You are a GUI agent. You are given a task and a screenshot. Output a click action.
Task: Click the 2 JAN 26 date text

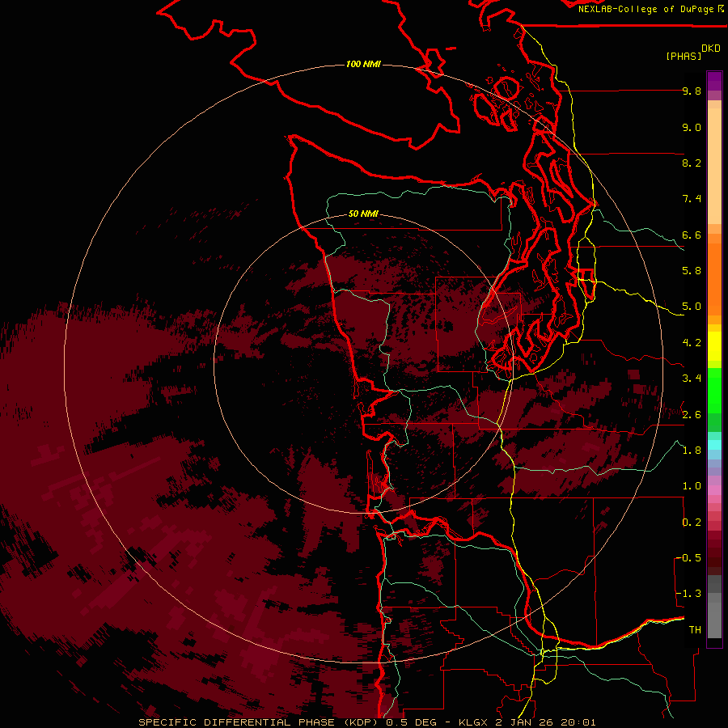[524, 722]
